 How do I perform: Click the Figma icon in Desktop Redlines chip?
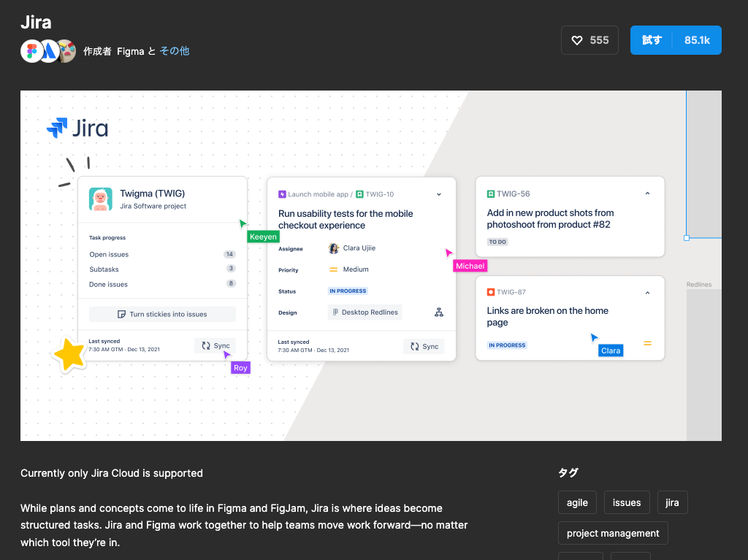[x=335, y=312]
